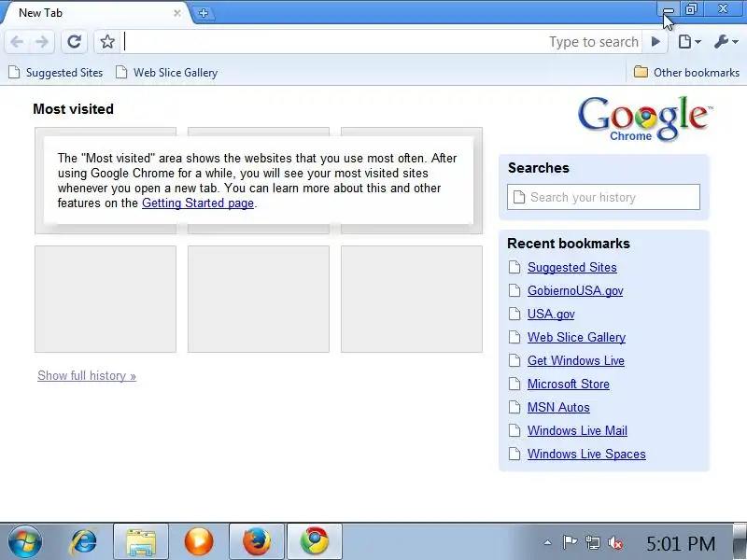The image size is (747, 560).
Task: Bookmark this page with the star icon
Action: [x=107, y=42]
